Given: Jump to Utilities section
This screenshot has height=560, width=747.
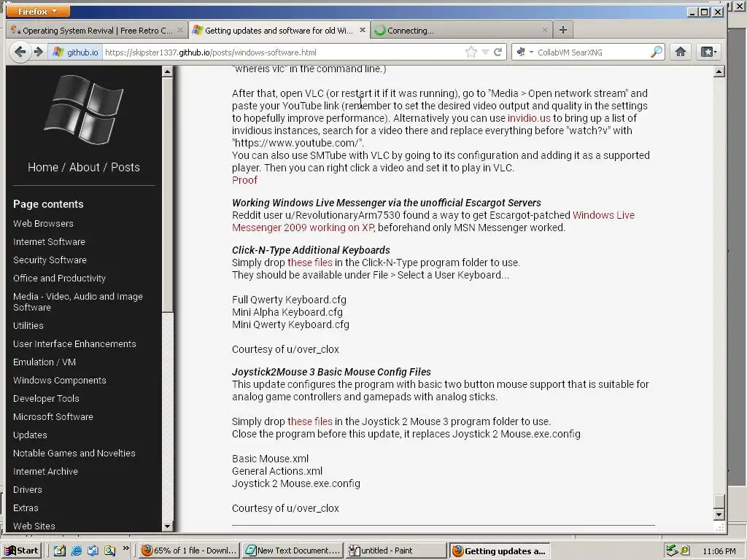Looking at the screenshot, I should (x=28, y=326).
